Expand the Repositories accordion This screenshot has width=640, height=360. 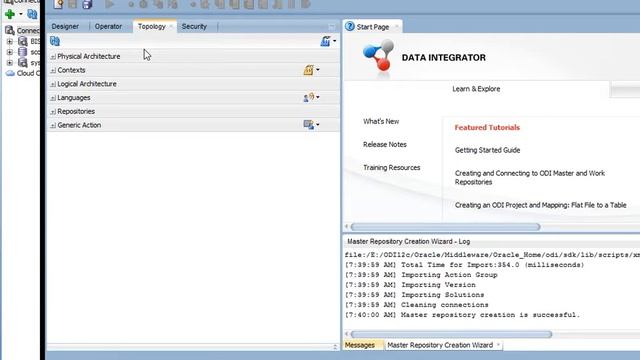[x=53, y=111]
